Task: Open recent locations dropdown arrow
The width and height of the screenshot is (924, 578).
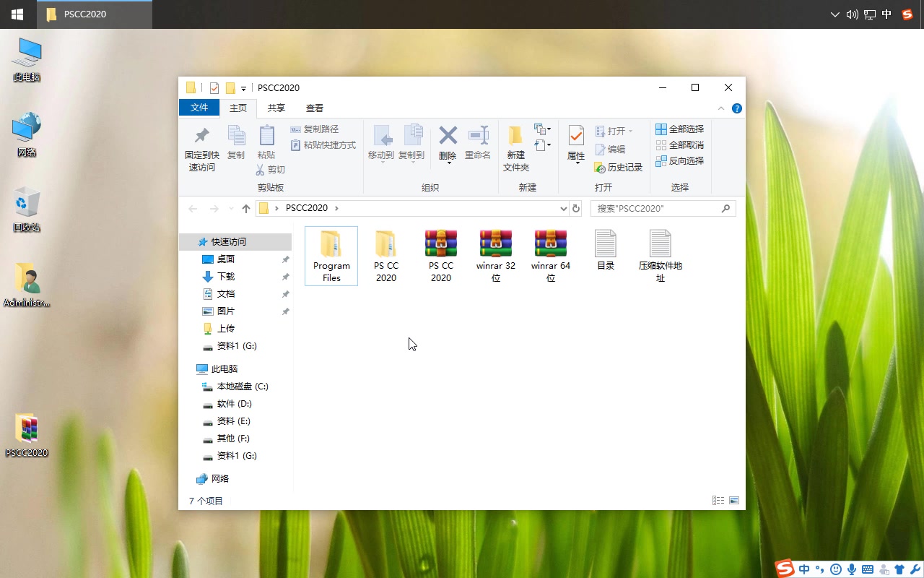Action: (231, 208)
